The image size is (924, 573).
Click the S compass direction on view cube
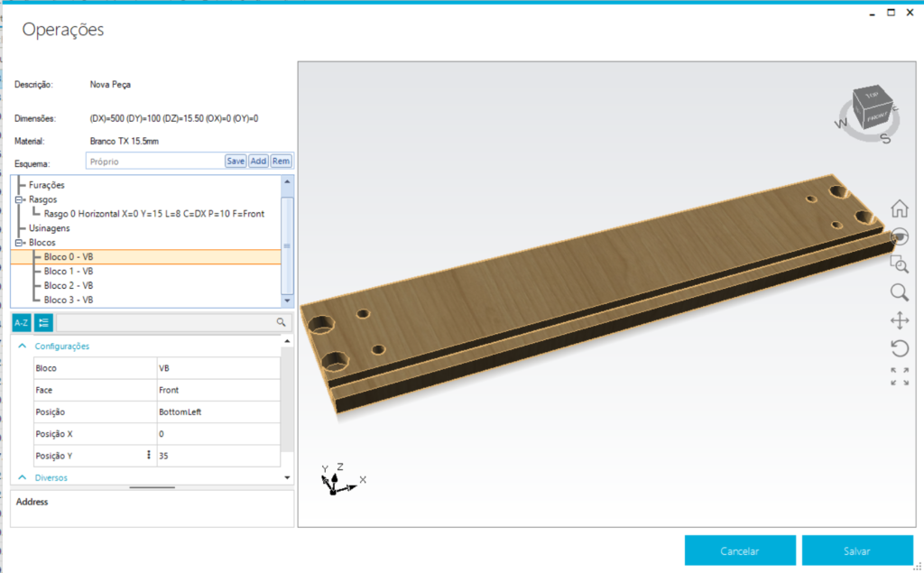[885, 139]
